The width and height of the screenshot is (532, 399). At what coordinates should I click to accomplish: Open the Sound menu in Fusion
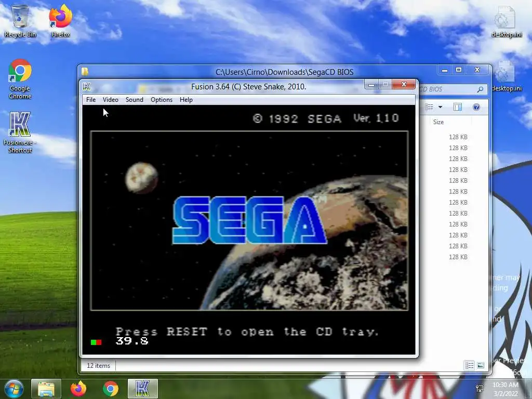pos(135,99)
